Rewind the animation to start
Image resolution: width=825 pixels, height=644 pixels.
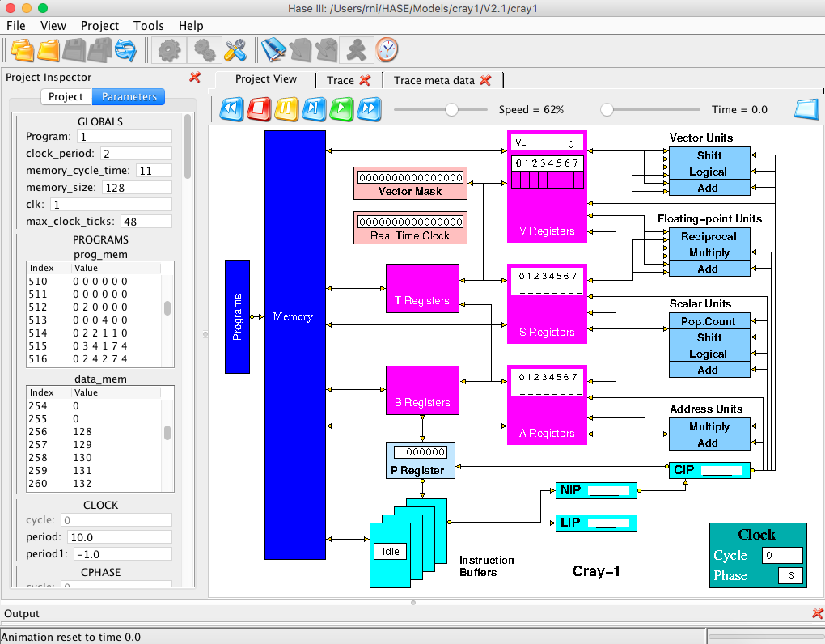[231, 109]
